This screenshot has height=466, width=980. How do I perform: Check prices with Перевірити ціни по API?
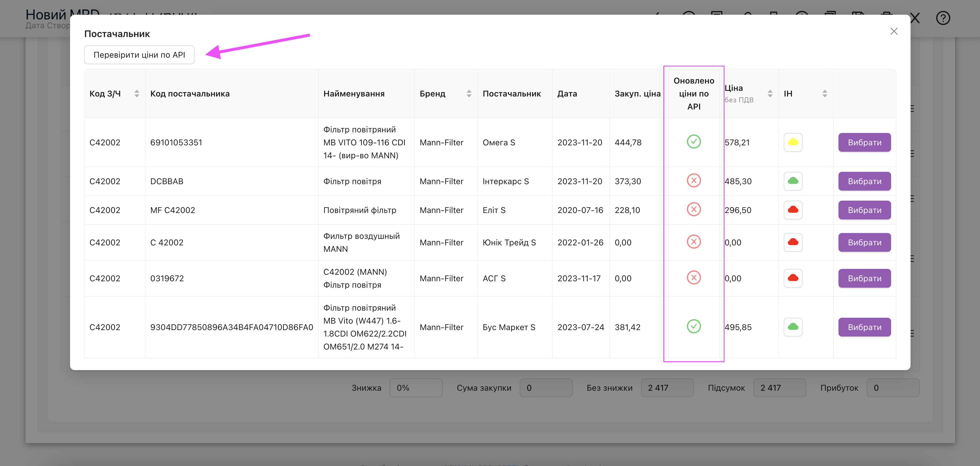[139, 55]
